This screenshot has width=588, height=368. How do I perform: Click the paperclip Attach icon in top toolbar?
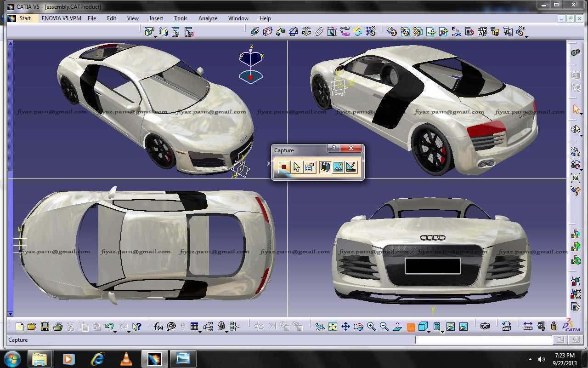click(x=319, y=31)
